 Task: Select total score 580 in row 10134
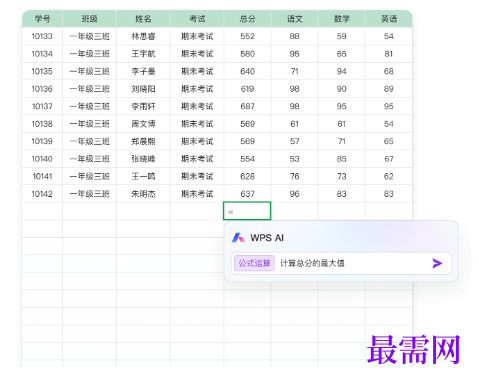pyautogui.click(x=247, y=54)
